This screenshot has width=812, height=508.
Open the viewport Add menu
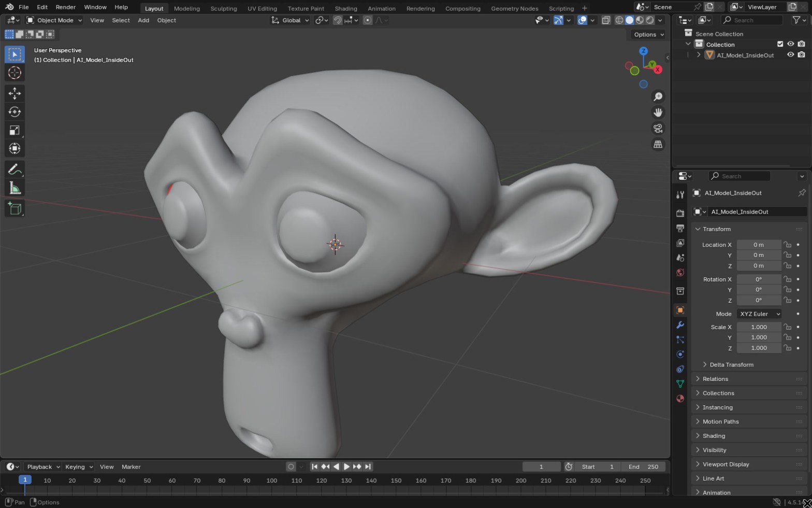pyautogui.click(x=143, y=20)
